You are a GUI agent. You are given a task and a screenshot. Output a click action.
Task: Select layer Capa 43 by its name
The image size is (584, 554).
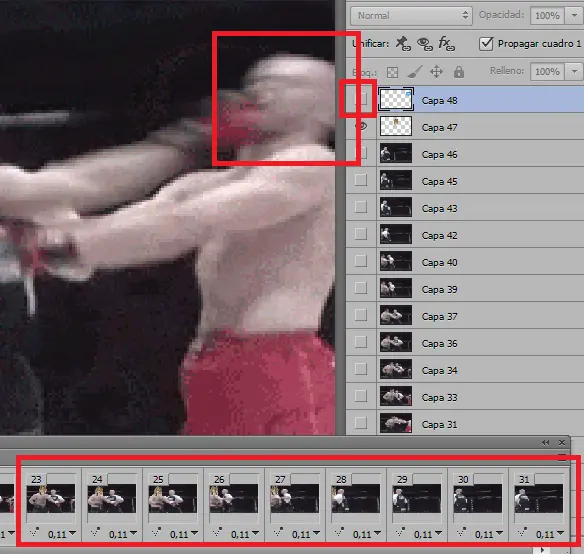click(x=439, y=209)
